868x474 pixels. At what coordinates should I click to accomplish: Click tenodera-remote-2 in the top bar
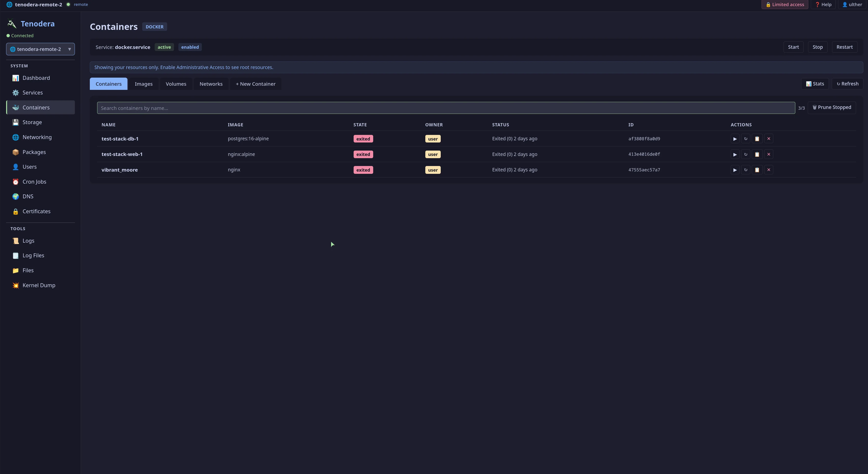point(38,5)
